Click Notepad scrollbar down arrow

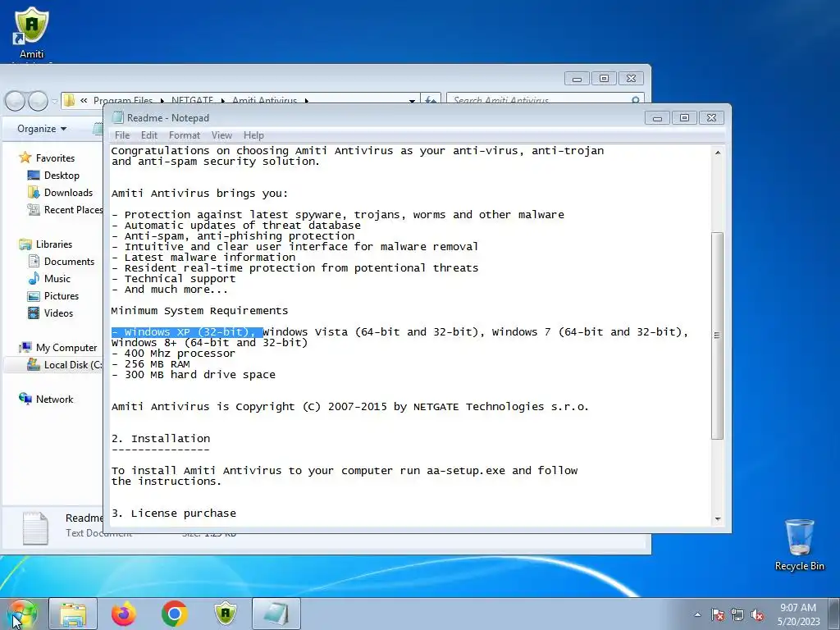[x=717, y=519]
